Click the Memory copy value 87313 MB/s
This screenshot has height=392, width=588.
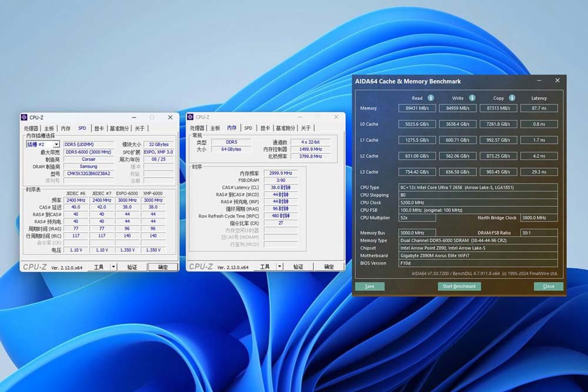tap(499, 108)
